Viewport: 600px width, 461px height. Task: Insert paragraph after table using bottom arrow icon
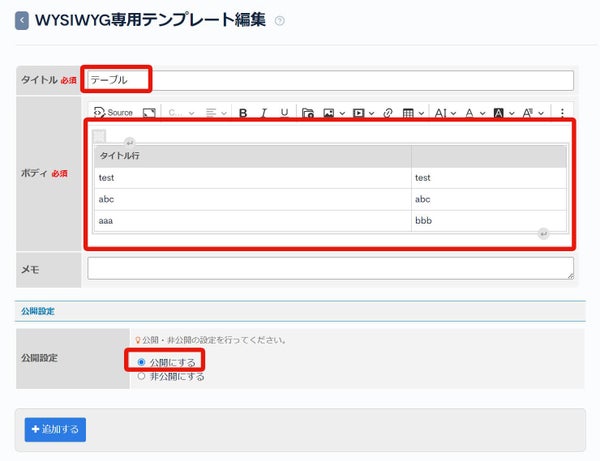543,233
